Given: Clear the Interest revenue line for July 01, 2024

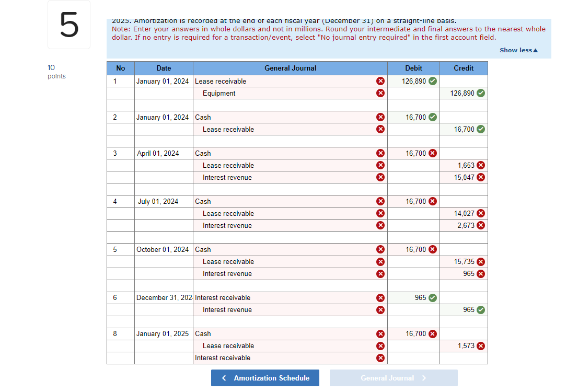Looking at the screenshot, I should [380, 225].
